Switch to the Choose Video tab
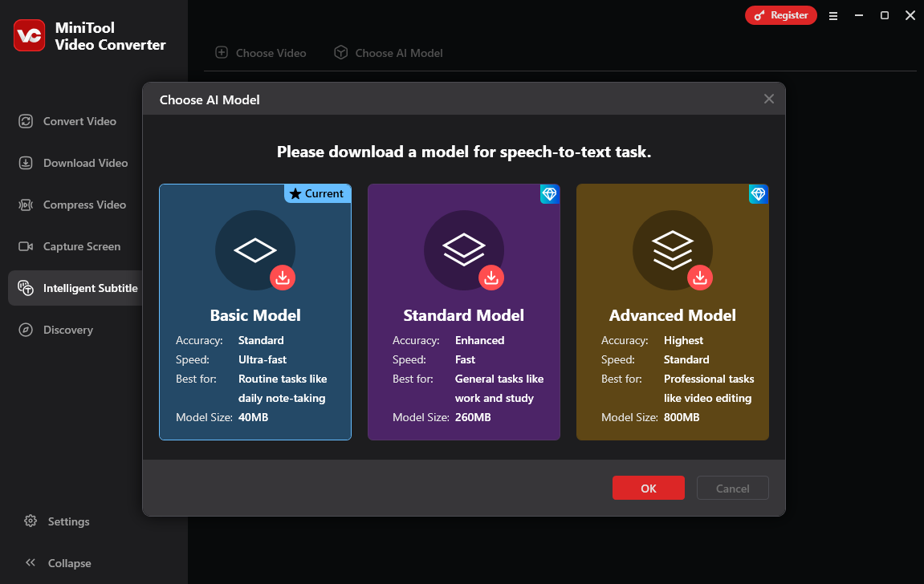 [260, 53]
